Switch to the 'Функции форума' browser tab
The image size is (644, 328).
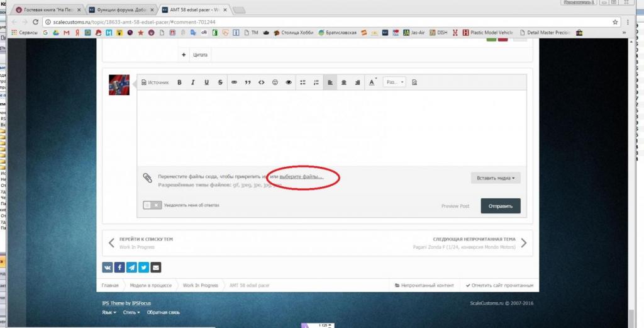(x=118, y=10)
